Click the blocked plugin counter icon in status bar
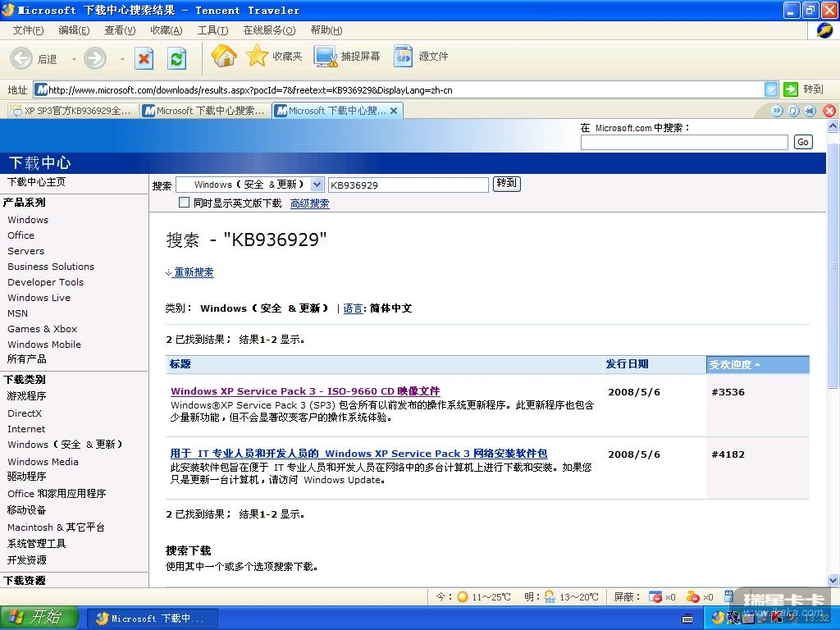This screenshot has width=840, height=630. pyautogui.click(x=693, y=597)
